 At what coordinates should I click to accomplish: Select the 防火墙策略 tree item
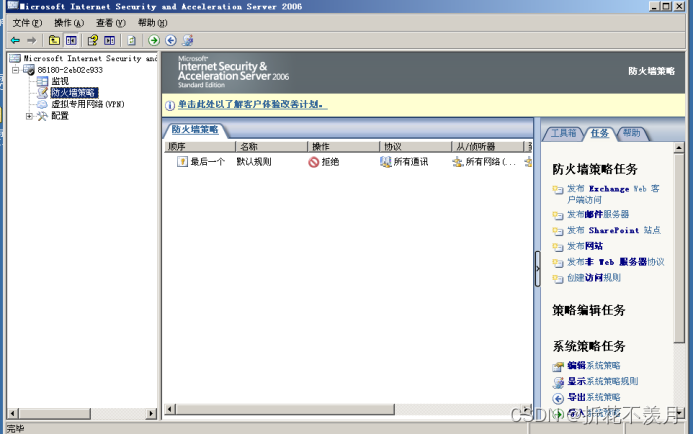click(x=73, y=93)
